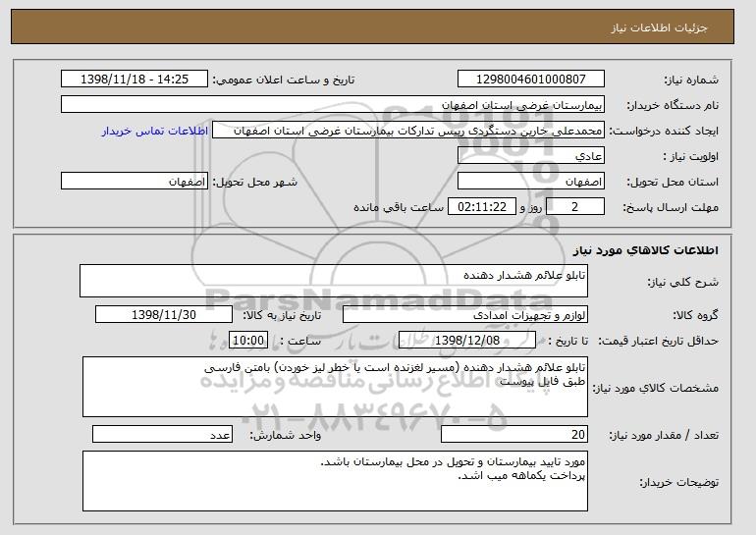Image resolution: width=756 pixels, height=535 pixels.
Task: Click the نام دستگاه خریدار field
Action: (333, 105)
